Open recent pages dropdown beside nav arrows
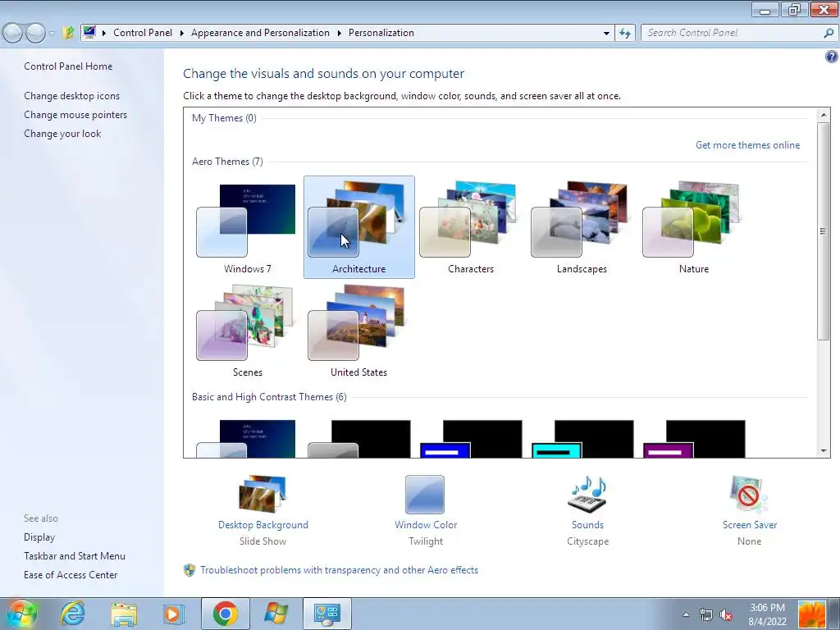 pyautogui.click(x=52, y=33)
